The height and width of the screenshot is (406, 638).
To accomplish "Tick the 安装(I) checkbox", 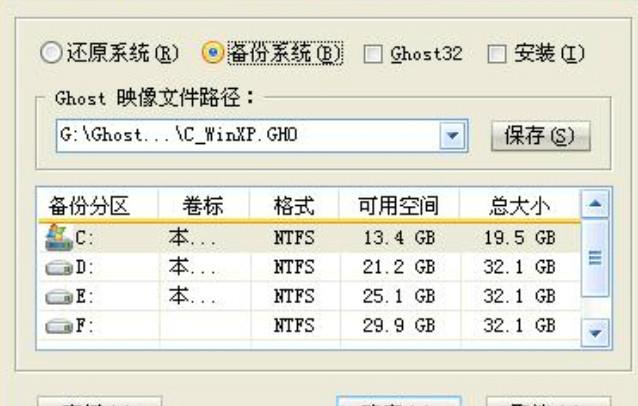I will coord(497,54).
